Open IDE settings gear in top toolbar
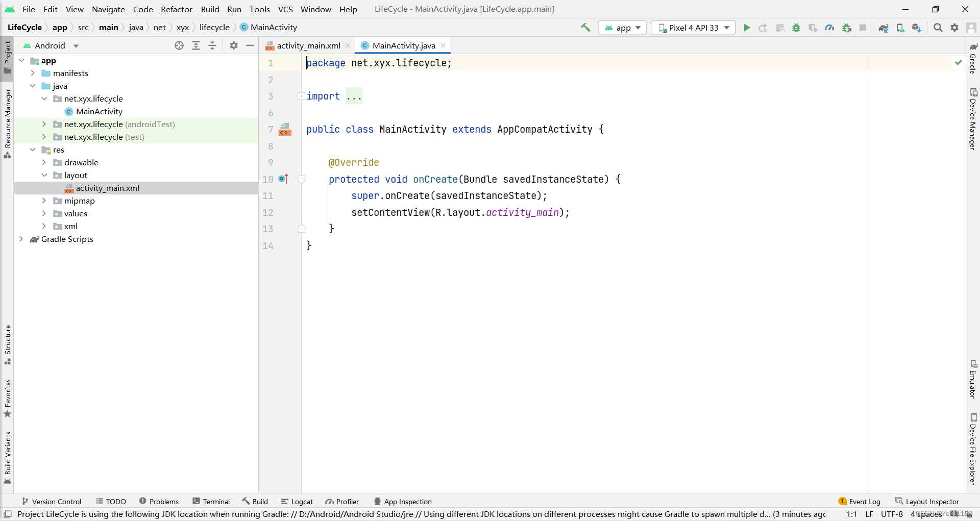Viewport: 980px width, 521px height. 954,28
